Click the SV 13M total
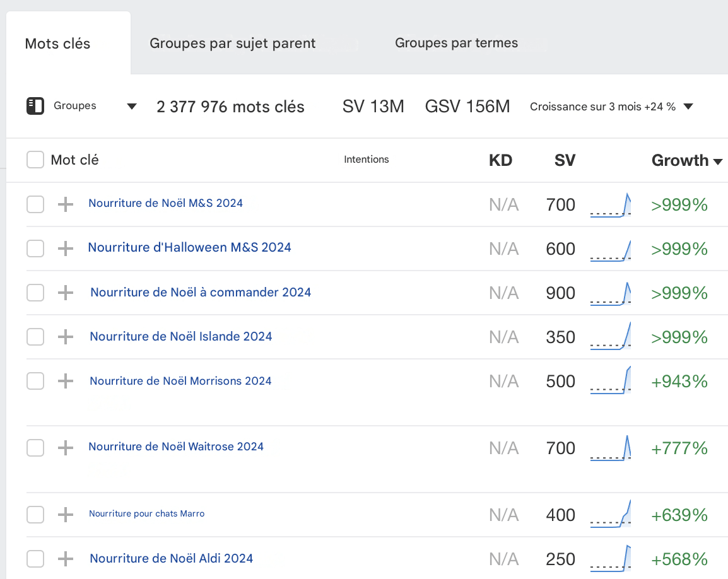Image resolution: width=728 pixels, height=579 pixels. (x=373, y=107)
